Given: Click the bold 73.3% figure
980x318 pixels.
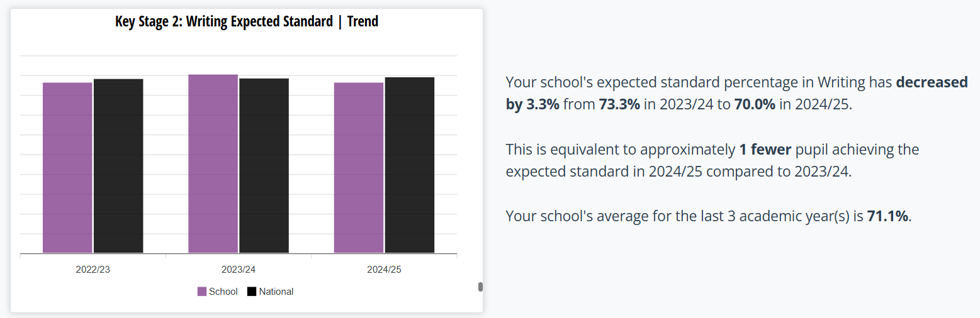Looking at the screenshot, I should coord(619,104).
